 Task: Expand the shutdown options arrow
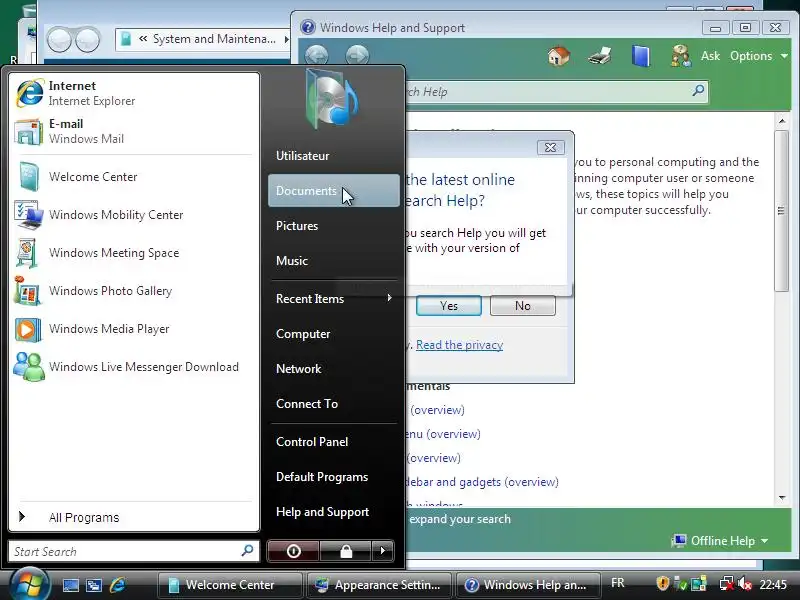tap(383, 551)
